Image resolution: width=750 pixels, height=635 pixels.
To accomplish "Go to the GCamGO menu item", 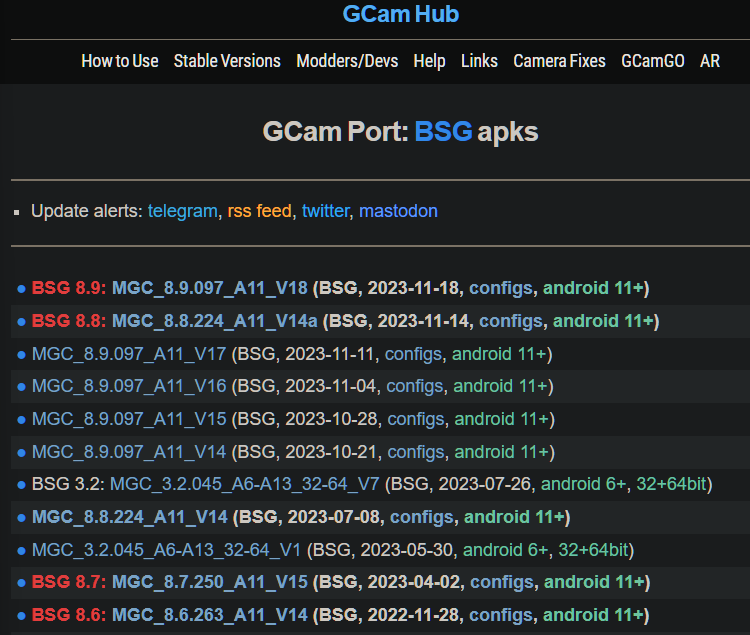I will click(652, 61).
